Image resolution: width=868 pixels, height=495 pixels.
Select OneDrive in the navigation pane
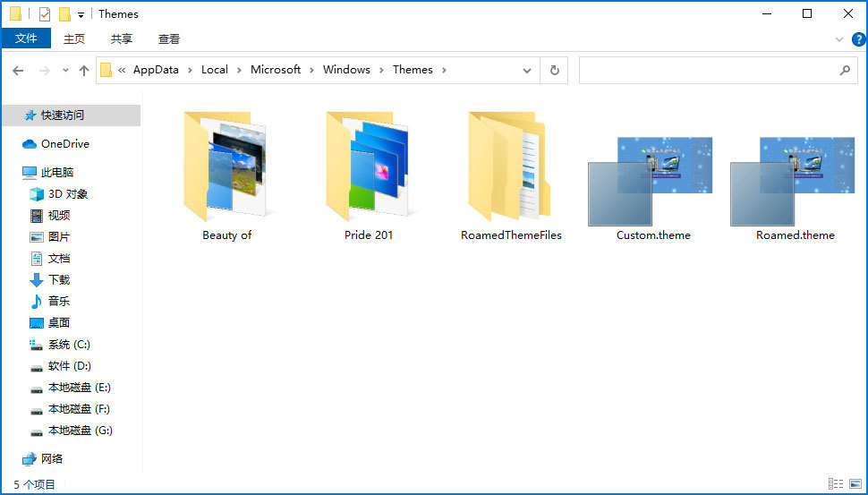[64, 143]
